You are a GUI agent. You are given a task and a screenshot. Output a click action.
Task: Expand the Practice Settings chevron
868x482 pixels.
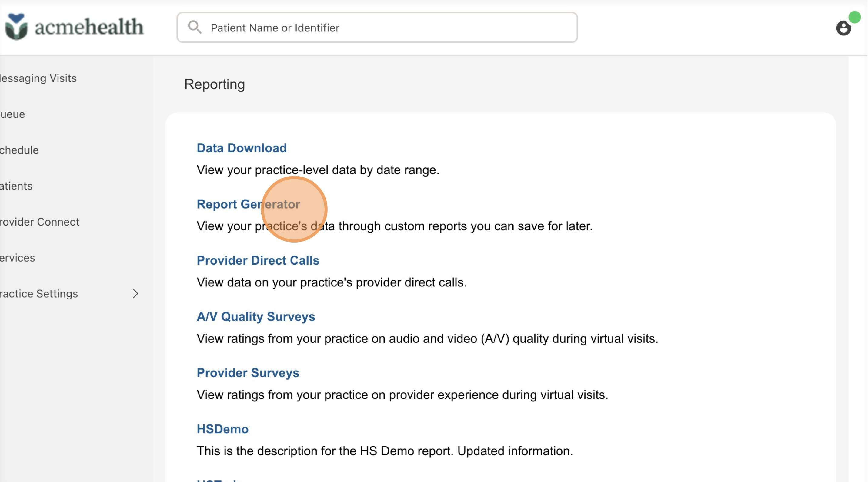pos(135,294)
